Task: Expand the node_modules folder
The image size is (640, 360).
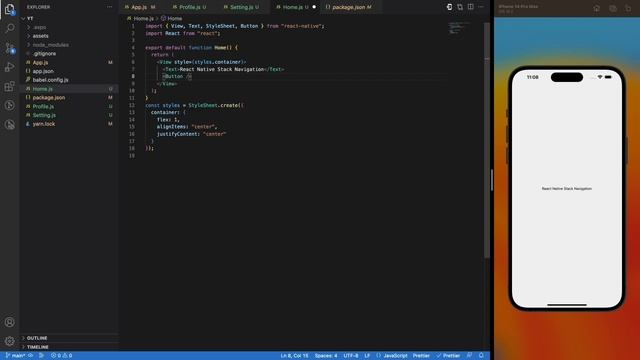Action: pyautogui.click(x=50, y=45)
